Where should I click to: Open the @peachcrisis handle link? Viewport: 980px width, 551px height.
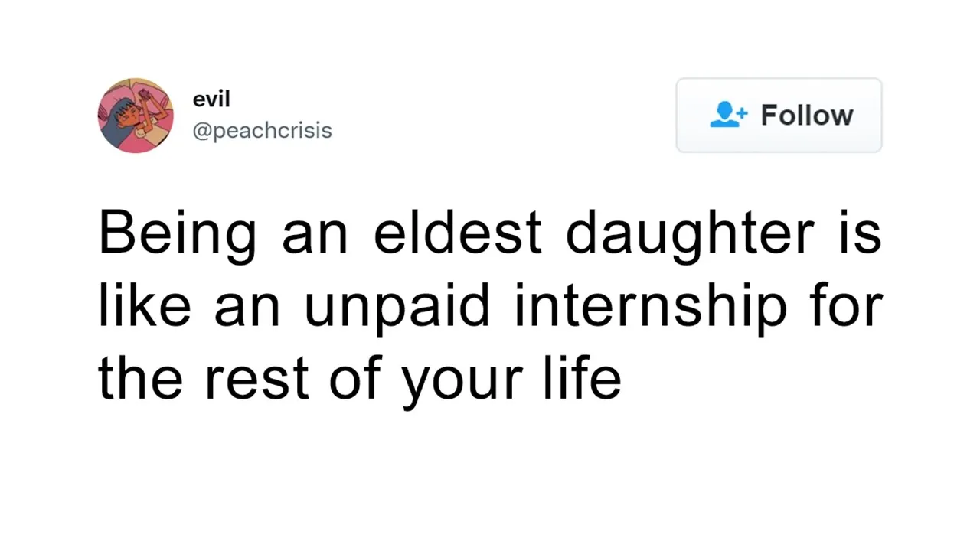point(262,131)
